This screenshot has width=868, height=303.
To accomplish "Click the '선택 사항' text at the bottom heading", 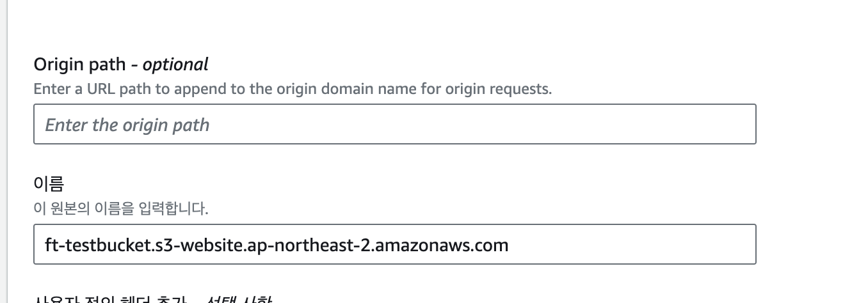I will (238, 300).
